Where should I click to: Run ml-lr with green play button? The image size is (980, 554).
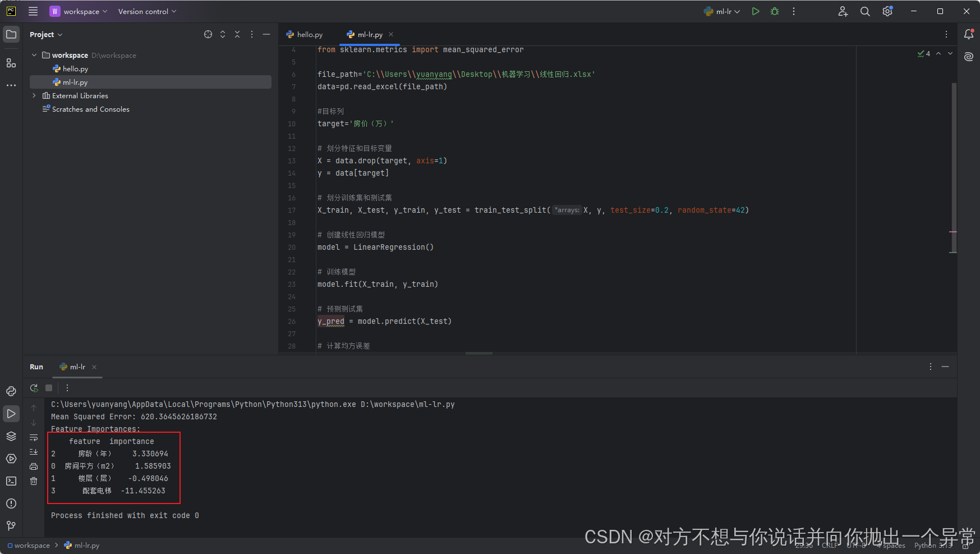[756, 11]
